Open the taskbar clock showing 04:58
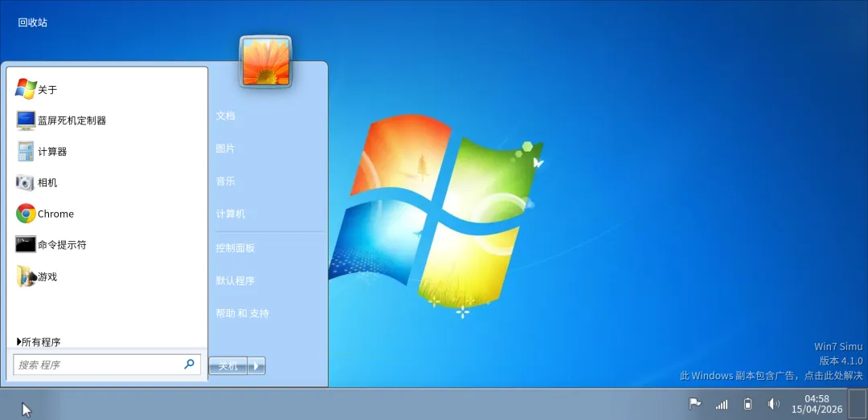868x420 pixels. tap(817, 404)
